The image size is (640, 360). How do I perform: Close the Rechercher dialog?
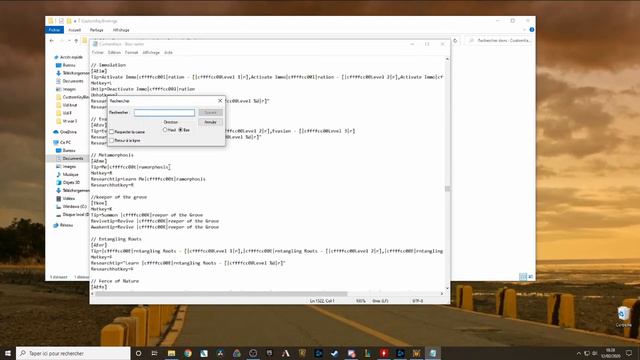[x=220, y=100]
